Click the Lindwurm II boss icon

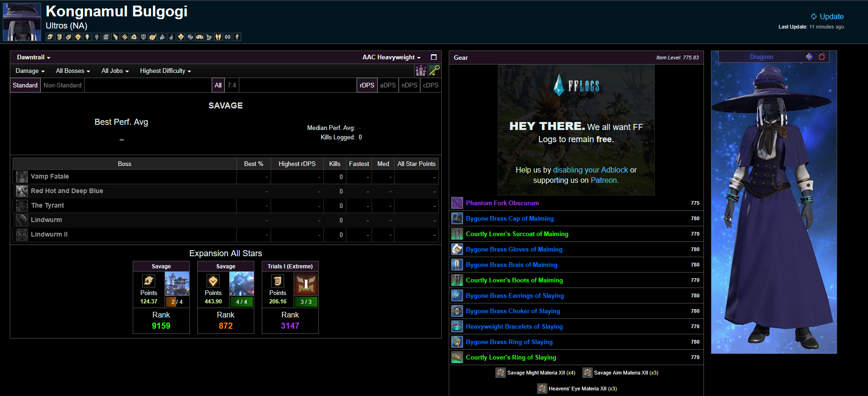[22, 235]
